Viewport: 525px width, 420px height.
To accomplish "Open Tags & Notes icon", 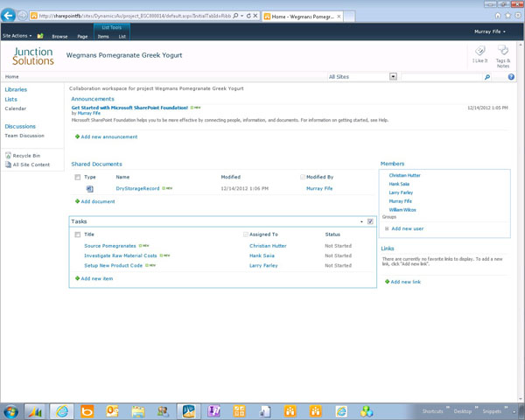I will (x=503, y=51).
